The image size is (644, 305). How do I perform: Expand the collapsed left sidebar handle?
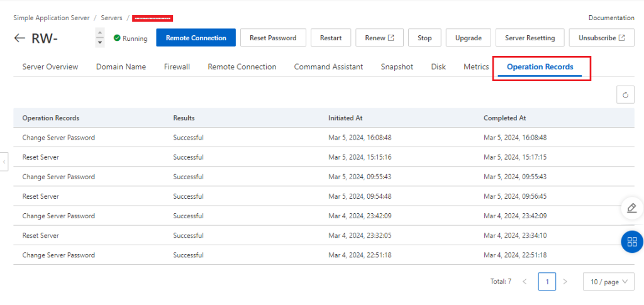(x=4, y=162)
